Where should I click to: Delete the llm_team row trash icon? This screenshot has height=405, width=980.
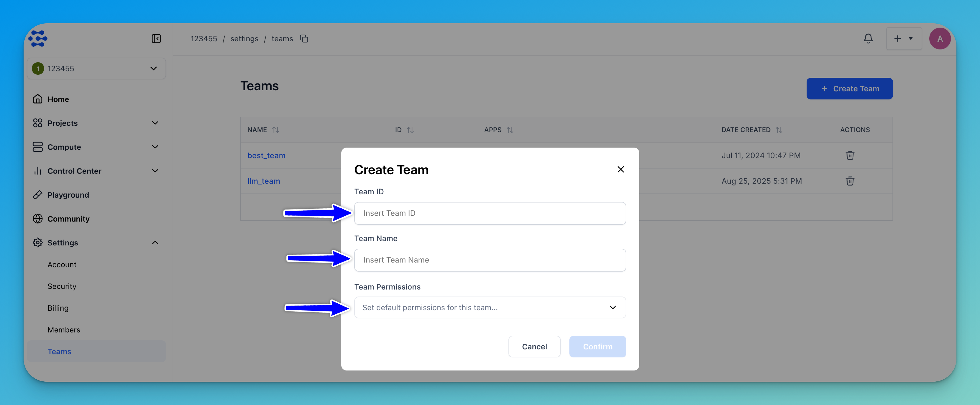pos(850,181)
